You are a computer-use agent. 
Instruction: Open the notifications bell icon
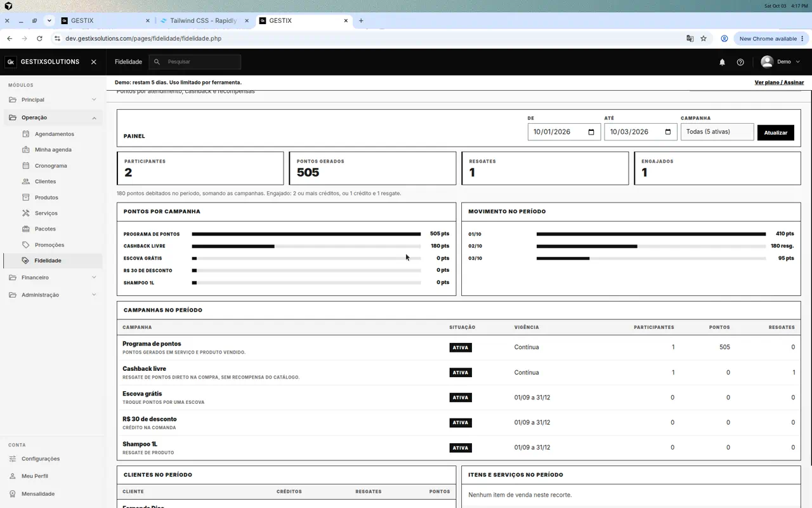point(722,62)
